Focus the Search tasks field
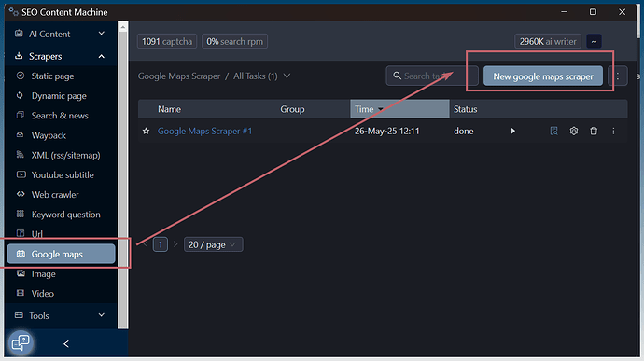 (432, 76)
